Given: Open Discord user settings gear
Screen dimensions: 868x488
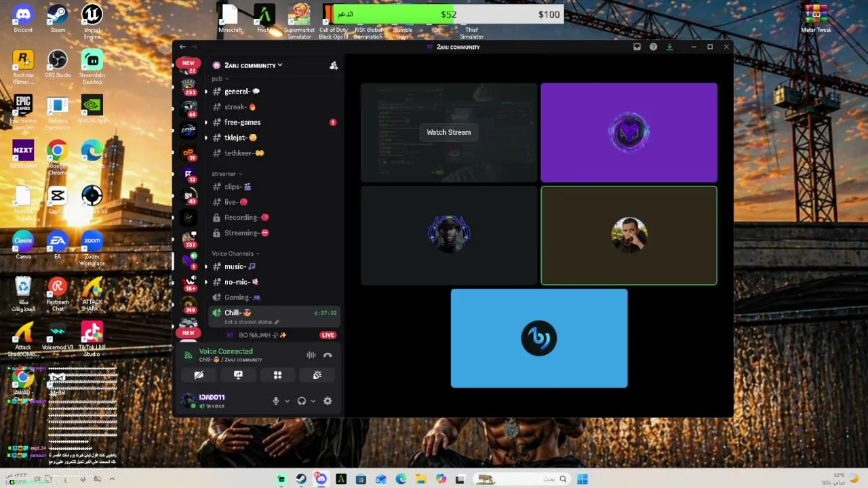Looking at the screenshot, I should pyautogui.click(x=328, y=401).
